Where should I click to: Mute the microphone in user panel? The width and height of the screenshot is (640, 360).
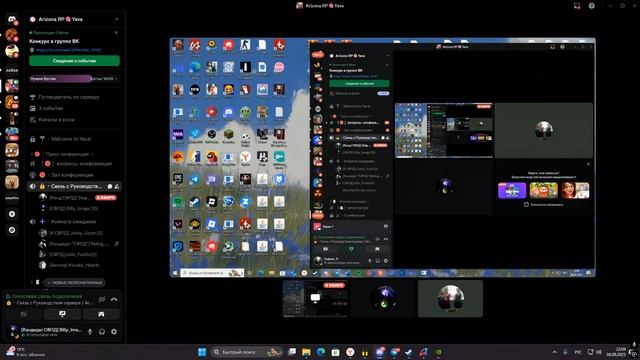pyautogui.click(x=90, y=332)
